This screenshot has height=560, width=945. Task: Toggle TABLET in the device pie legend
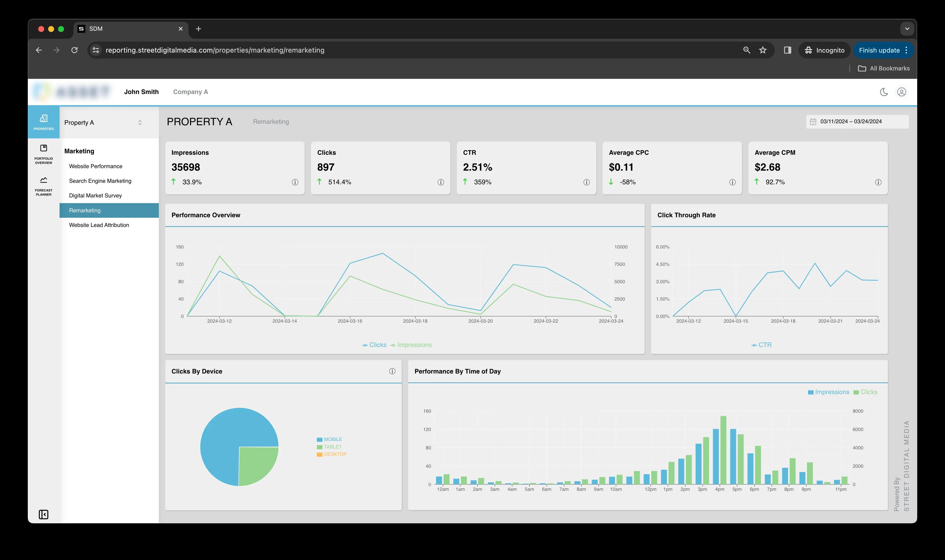(329, 447)
